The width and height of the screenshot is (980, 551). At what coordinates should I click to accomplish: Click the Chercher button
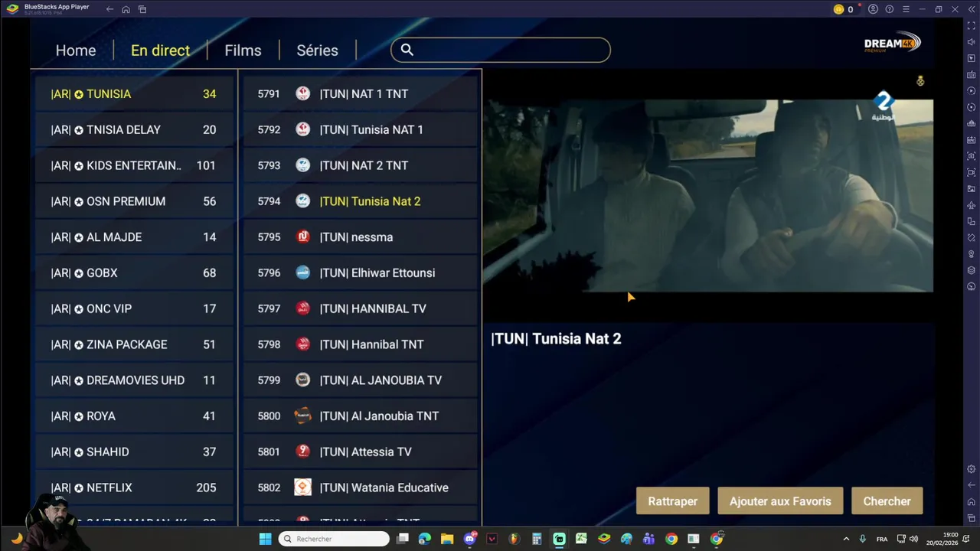click(x=887, y=501)
